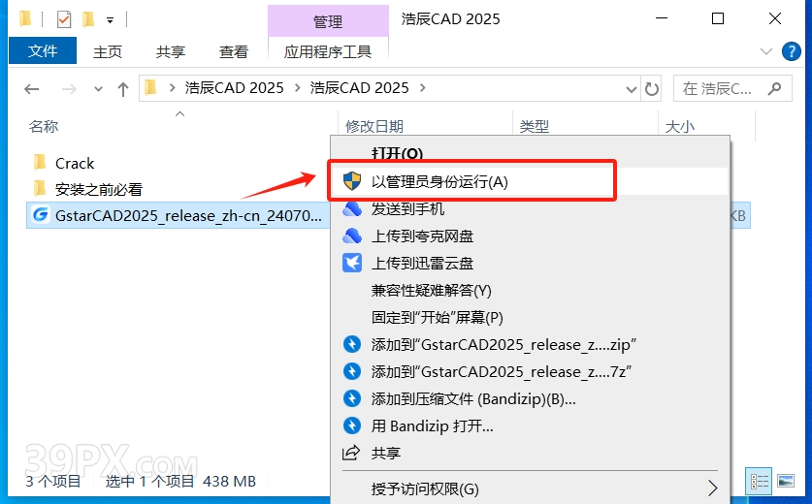This screenshot has width=812, height=504.
Task: Open the 应用程序工具 tab
Action: coord(328,51)
